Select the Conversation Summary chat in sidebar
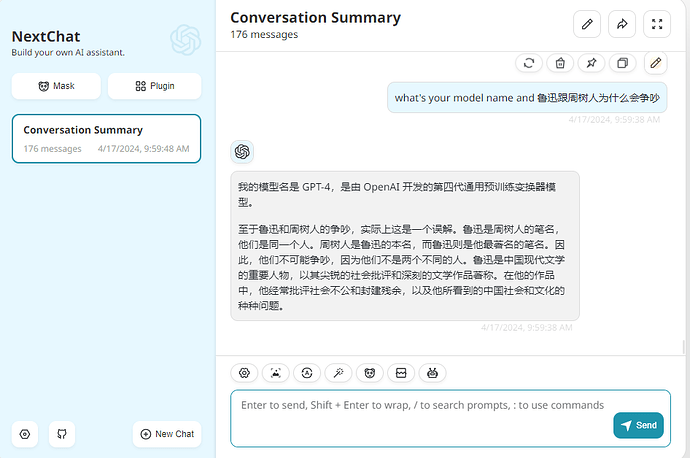The width and height of the screenshot is (690, 458). click(106, 139)
